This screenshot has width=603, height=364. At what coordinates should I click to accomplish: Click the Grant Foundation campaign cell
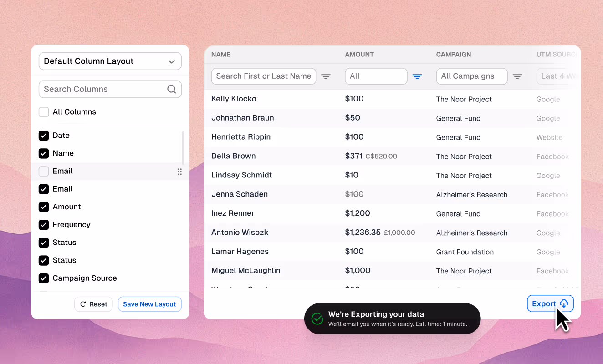[465, 252]
